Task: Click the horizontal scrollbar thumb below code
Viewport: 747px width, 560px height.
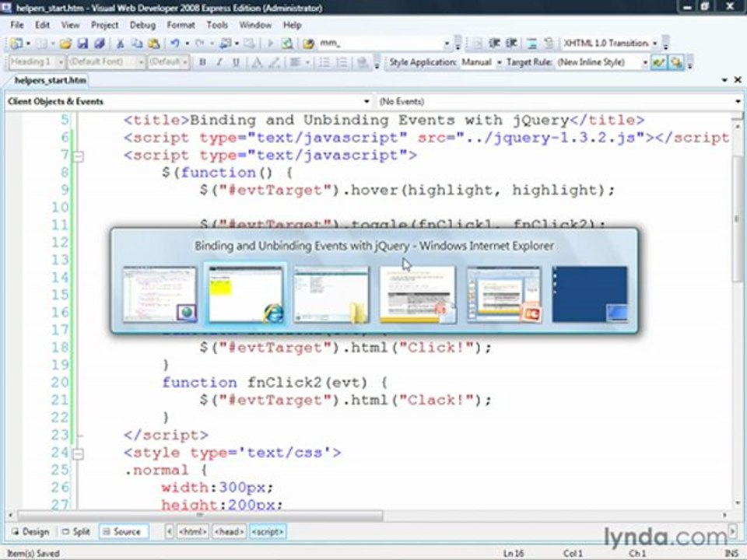Action: tap(200, 515)
